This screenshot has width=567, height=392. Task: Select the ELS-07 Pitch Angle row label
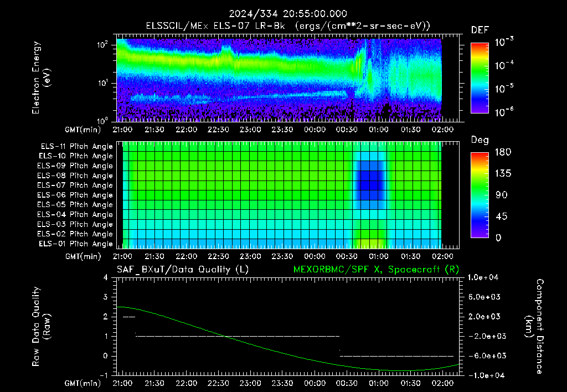[75, 185]
